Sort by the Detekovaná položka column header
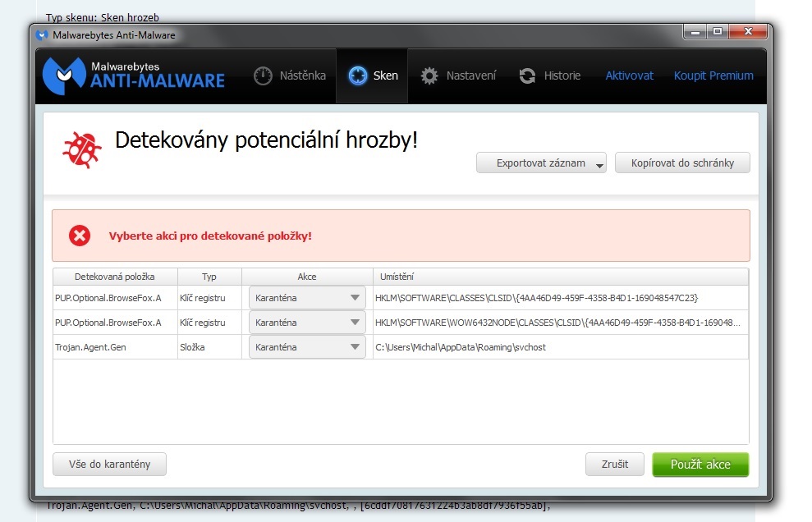Image resolution: width=812 pixels, height=522 pixels. 115,277
